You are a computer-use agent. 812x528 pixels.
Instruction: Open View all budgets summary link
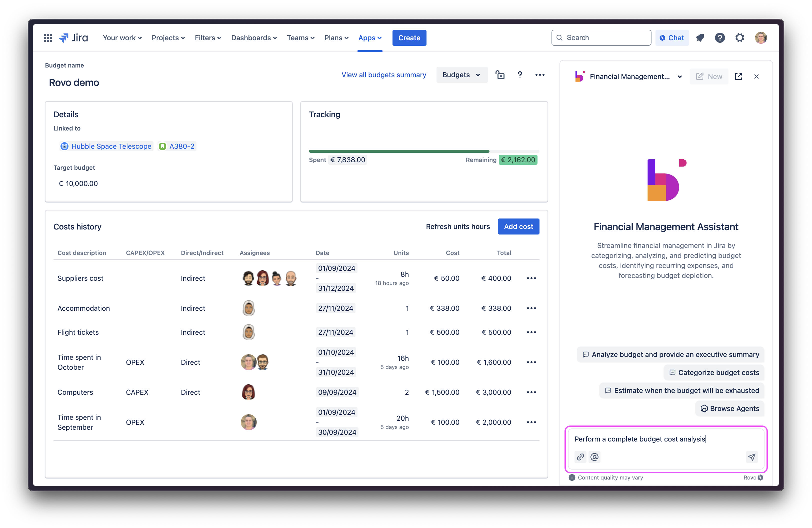(383, 75)
